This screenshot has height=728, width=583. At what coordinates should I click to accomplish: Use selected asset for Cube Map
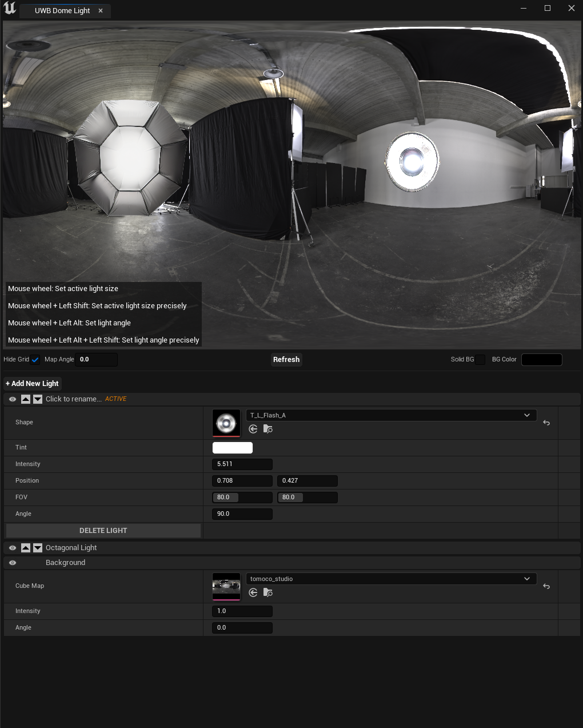tap(253, 592)
